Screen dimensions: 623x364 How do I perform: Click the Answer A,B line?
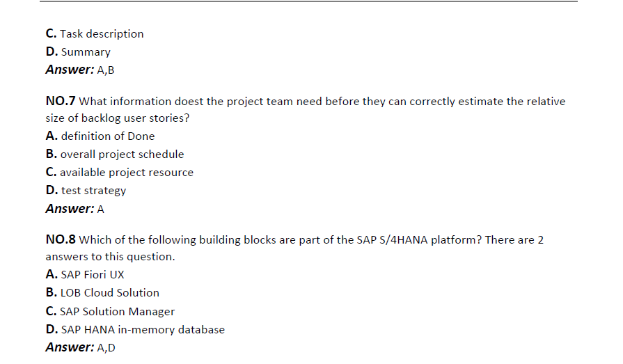pos(80,70)
